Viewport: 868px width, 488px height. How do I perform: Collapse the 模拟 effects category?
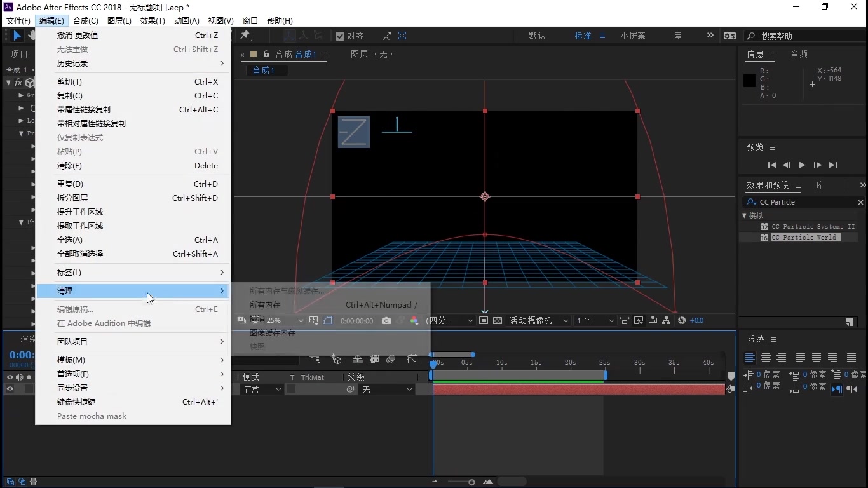[x=745, y=216]
